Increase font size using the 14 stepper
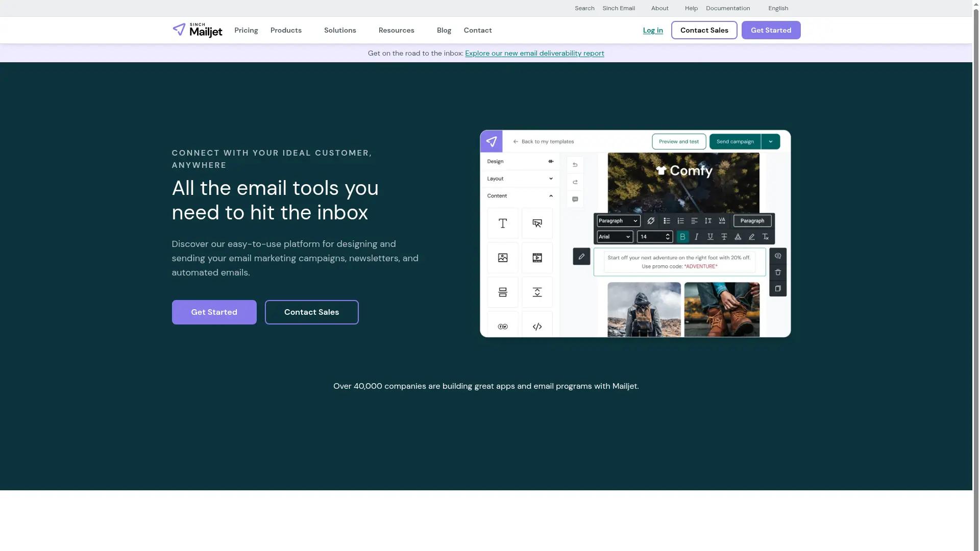980x551 pixels. coord(668,234)
